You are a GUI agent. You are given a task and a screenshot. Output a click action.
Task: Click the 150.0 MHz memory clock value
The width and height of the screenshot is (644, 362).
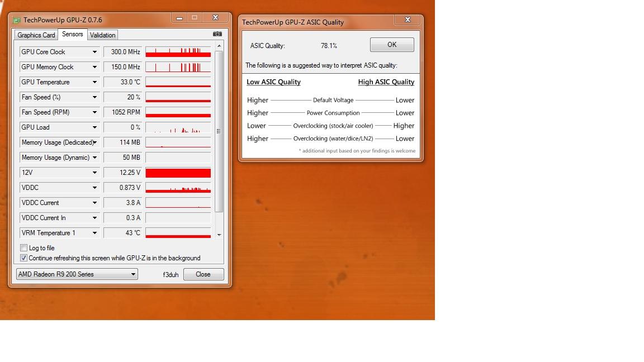click(122, 67)
